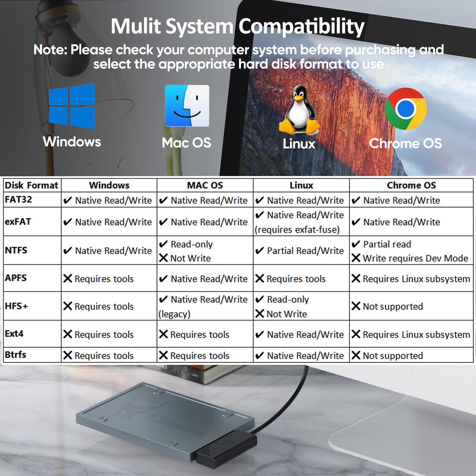Click Requires tools text in Ext4 Windows cell
The height and width of the screenshot is (476, 476).
(104, 334)
